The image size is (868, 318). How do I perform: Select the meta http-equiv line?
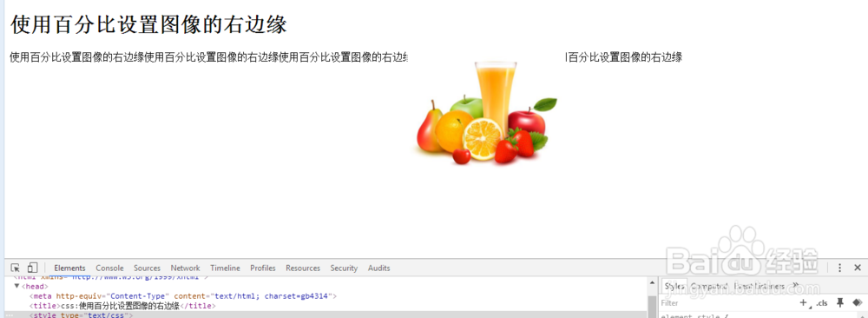(x=182, y=296)
